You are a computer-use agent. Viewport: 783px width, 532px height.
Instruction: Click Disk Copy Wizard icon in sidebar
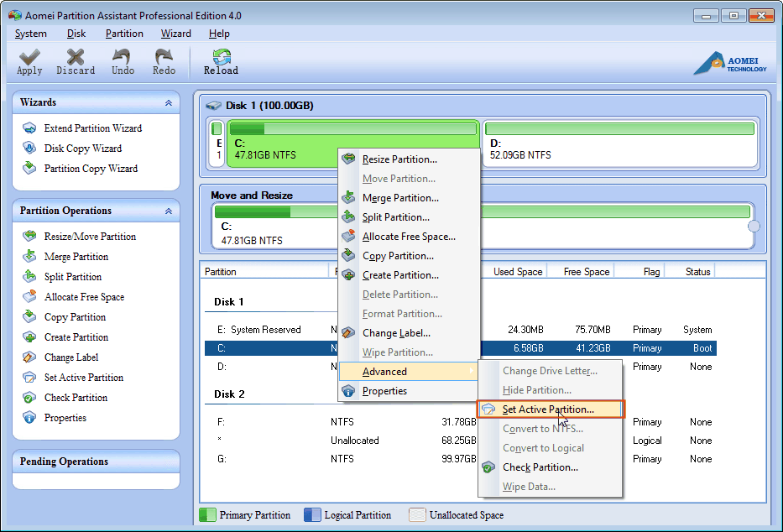[29, 148]
